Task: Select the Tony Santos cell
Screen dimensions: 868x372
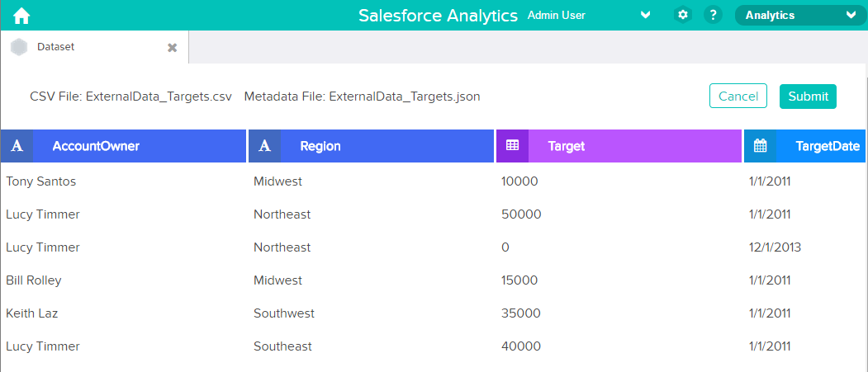Action: (41, 181)
